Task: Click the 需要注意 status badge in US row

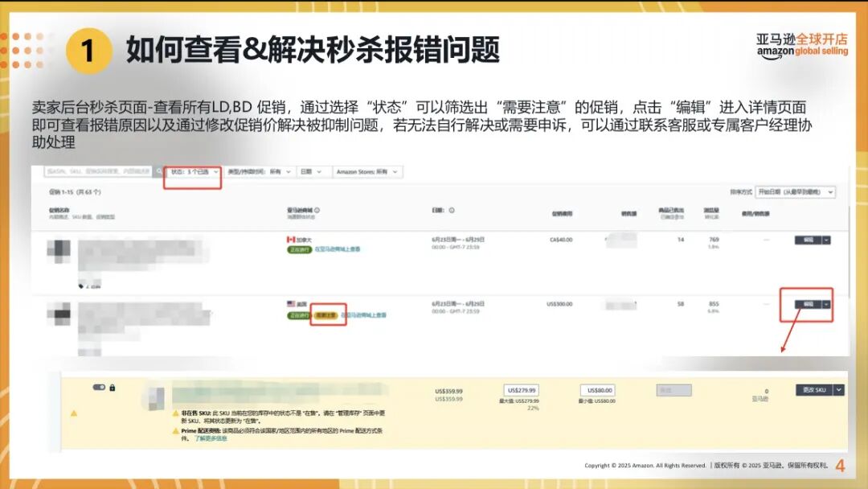Action: pyautogui.click(x=325, y=315)
